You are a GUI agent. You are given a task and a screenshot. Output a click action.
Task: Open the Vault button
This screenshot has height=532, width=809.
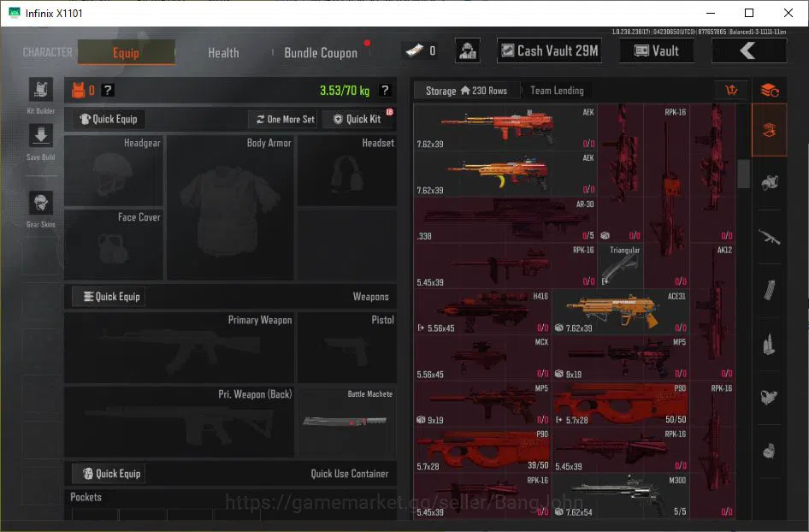[656, 50]
